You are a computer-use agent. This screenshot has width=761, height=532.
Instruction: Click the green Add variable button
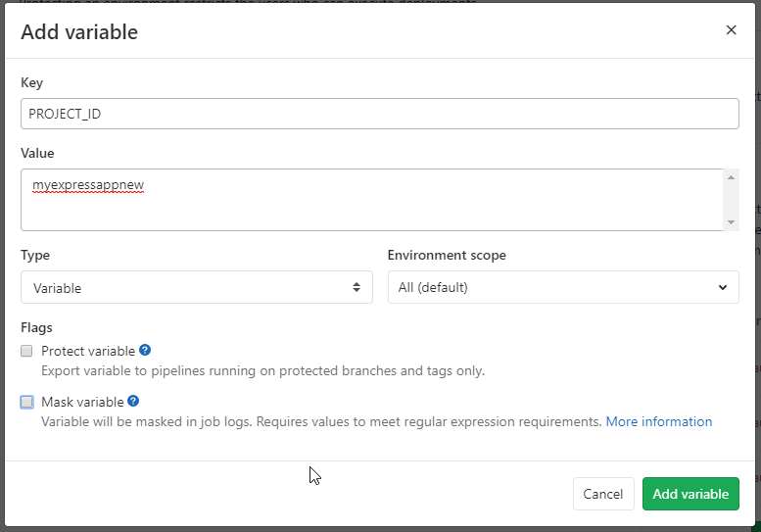pos(690,494)
